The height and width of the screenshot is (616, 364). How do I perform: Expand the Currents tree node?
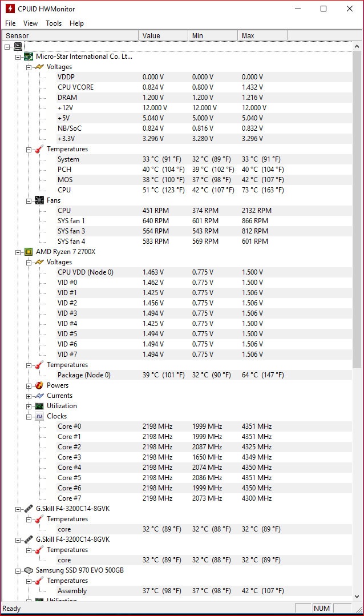click(29, 396)
